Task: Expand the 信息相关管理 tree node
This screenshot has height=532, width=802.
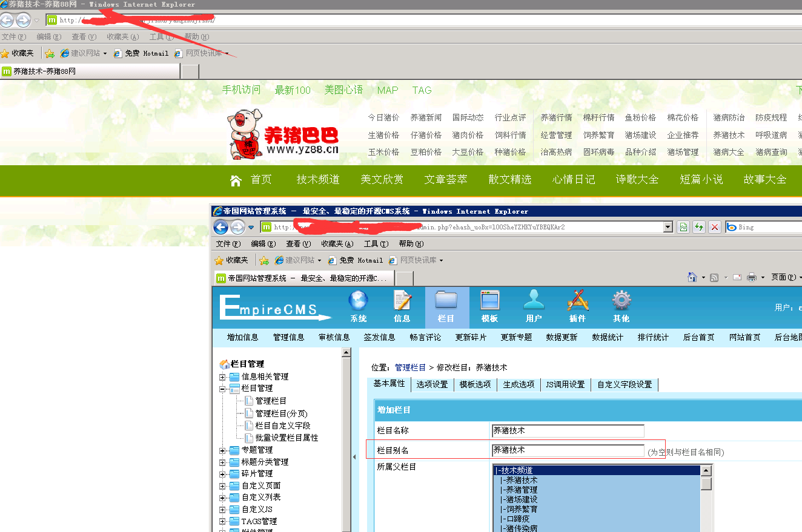Action: 222,377
